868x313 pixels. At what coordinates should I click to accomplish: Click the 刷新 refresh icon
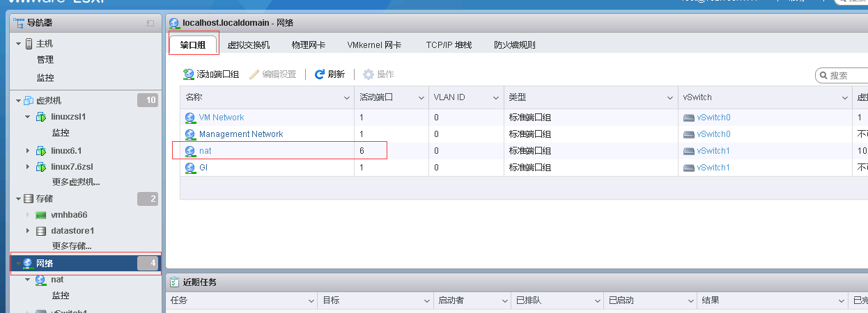click(x=320, y=74)
